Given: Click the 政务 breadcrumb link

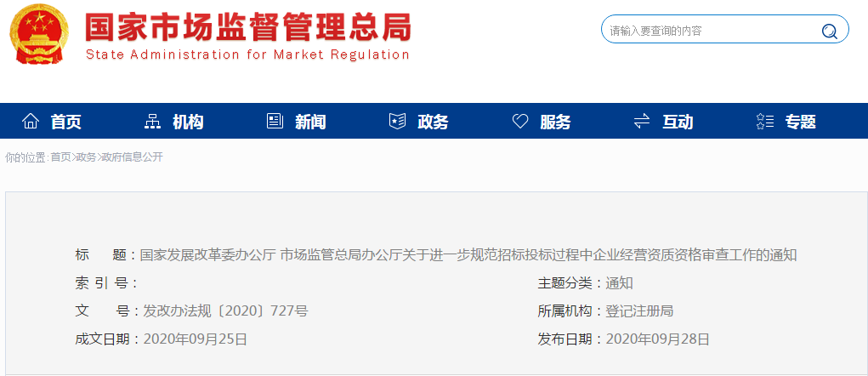Looking at the screenshot, I should 86,157.
